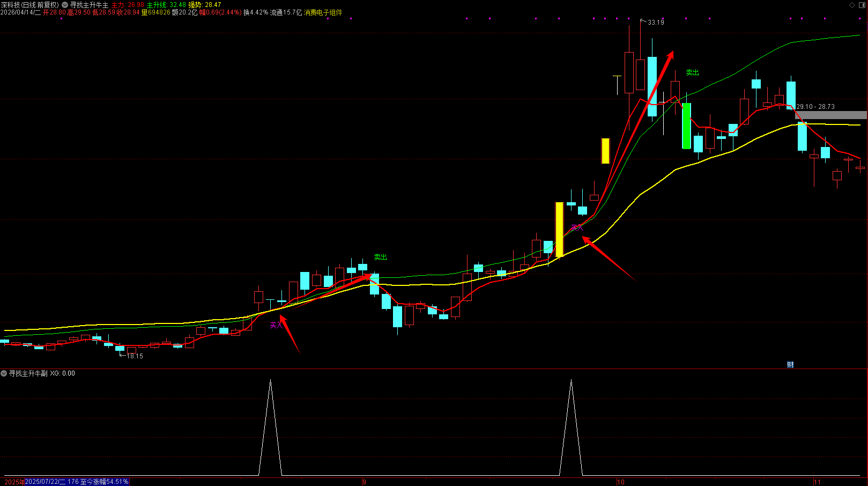The image size is (868, 486).
Task: Click the change value 幅0.69(2.44%)
Action: tap(220, 12)
